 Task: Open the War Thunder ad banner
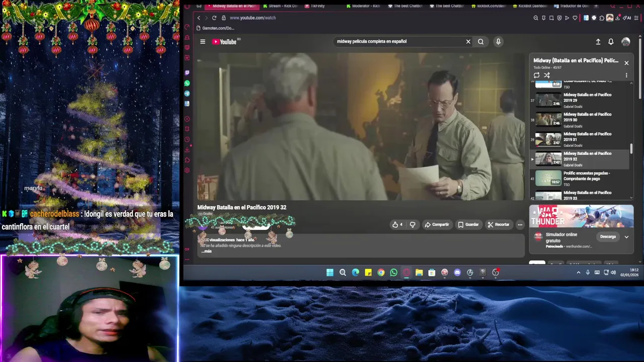(581, 216)
